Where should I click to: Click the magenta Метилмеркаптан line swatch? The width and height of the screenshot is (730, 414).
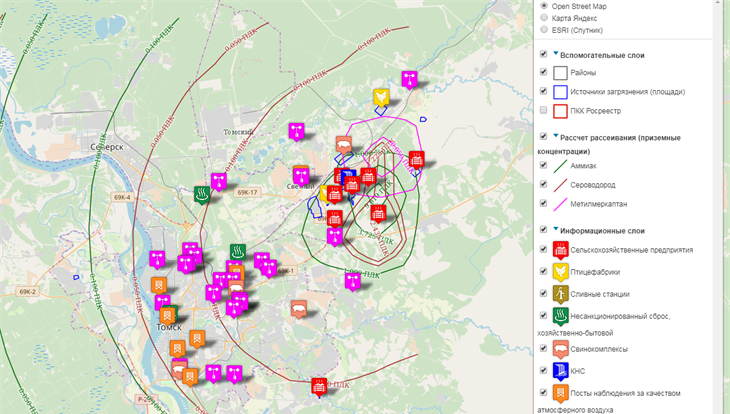[561, 204]
